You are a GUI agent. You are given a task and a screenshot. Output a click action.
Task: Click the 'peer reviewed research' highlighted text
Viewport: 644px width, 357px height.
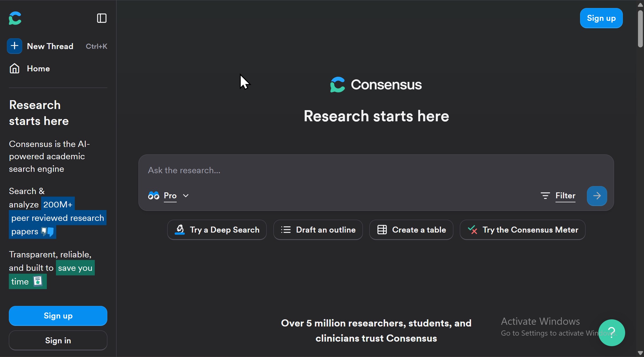[x=58, y=218]
